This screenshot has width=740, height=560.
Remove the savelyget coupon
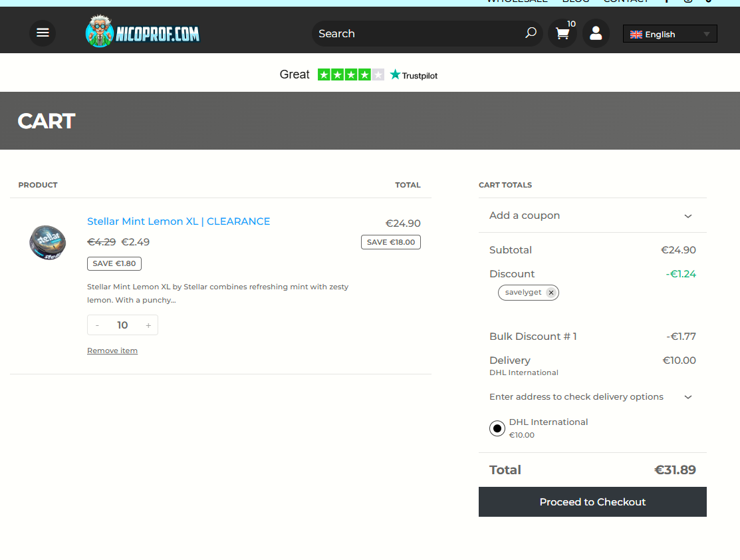(551, 293)
